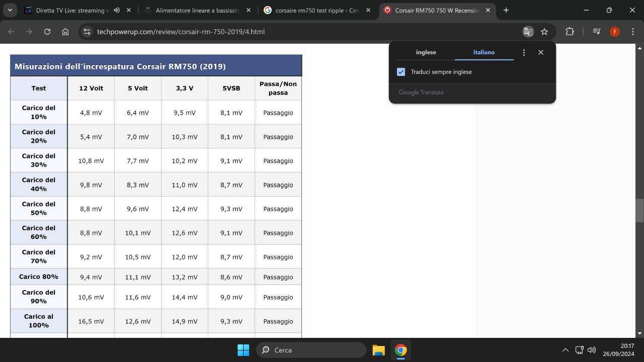Open the Windows Start menu
Viewport: 644px width, 362px height.
point(244,350)
